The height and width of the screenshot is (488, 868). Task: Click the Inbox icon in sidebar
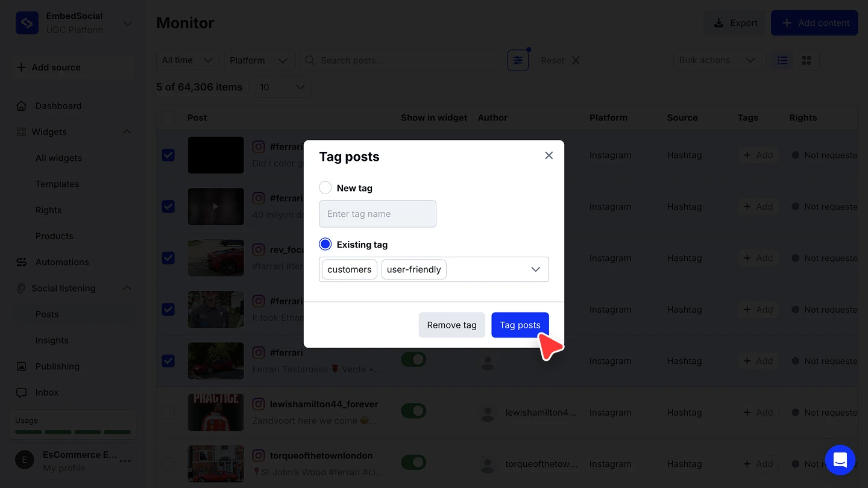pyautogui.click(x=22, y=392)
